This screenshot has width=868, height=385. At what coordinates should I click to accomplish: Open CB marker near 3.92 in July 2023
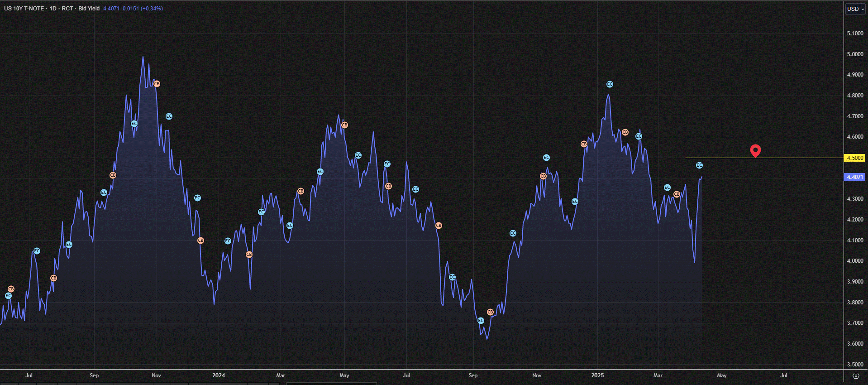coord(53,278)
